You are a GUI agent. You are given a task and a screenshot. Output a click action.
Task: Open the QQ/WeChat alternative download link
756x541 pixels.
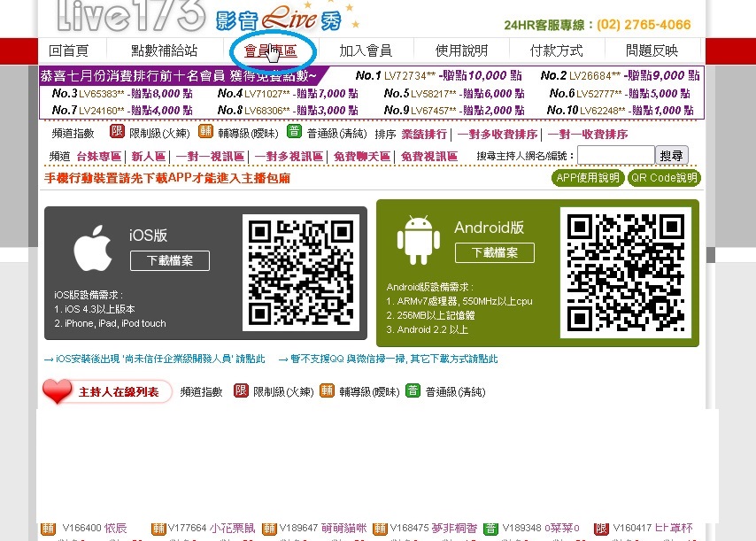coord(388,359)
